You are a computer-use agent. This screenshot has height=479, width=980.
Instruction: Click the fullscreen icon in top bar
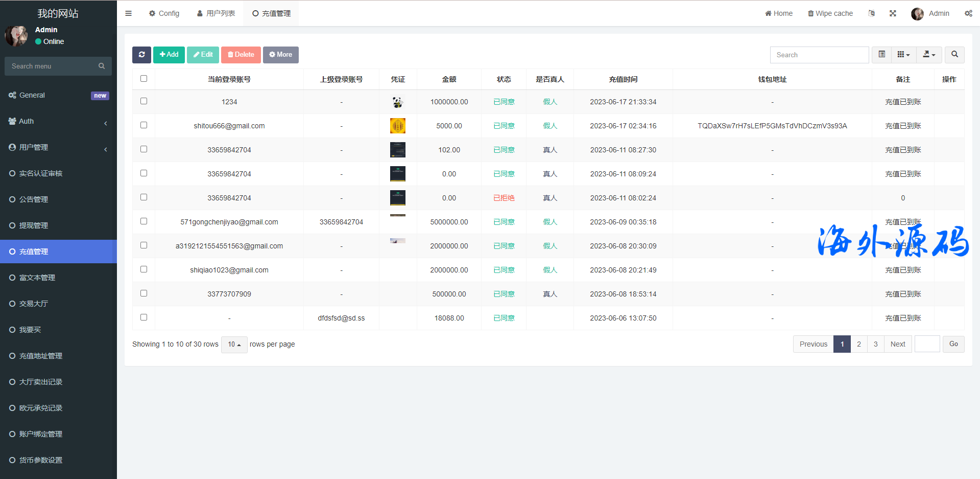pos(893,13)
